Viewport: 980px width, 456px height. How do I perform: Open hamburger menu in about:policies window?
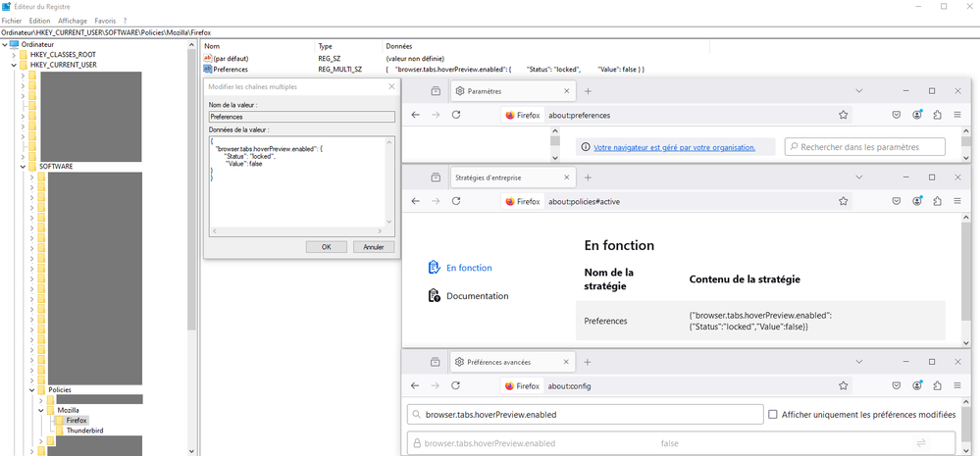click(957, 201)
